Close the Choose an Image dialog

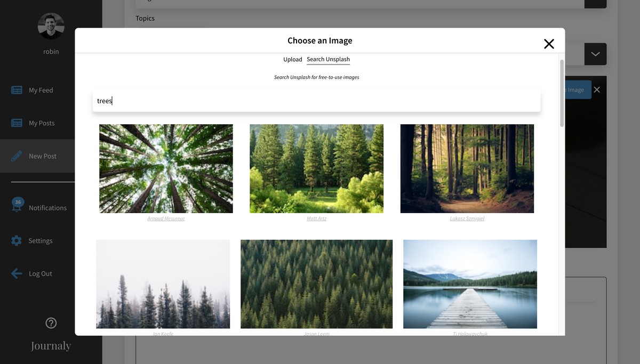[549, 44]
